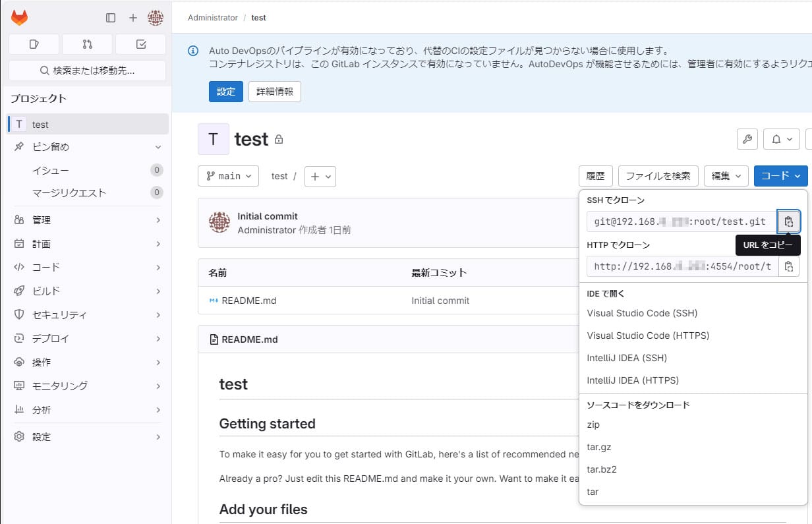This screenshot has height=524, width=812.
Task: Select Visual Studio Code (SSH) from IDE list
Action: [641, 313]
